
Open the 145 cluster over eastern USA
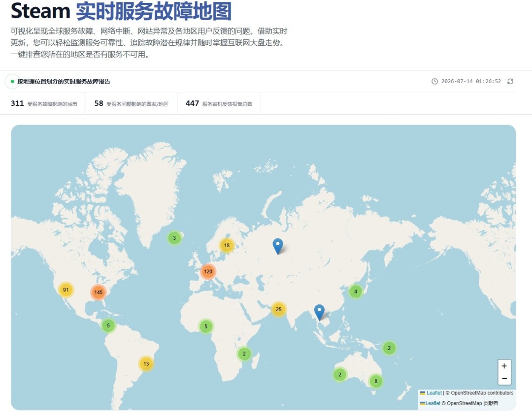(x=99, y=292)
